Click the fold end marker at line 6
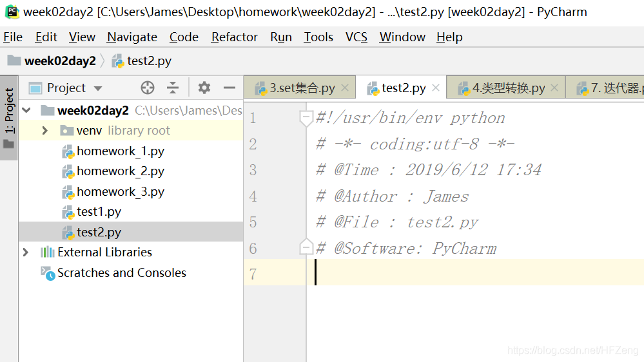Viewport: 644px width, 362px height. 306,246
